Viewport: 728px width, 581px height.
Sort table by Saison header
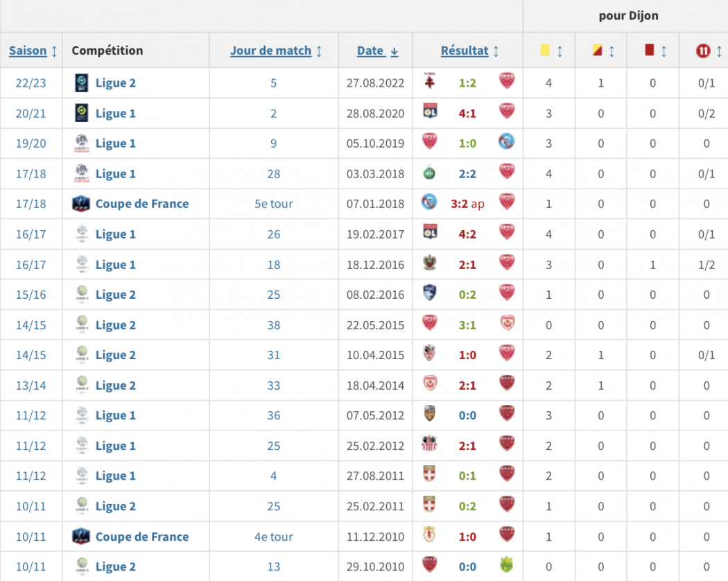(x=28, y=50)
